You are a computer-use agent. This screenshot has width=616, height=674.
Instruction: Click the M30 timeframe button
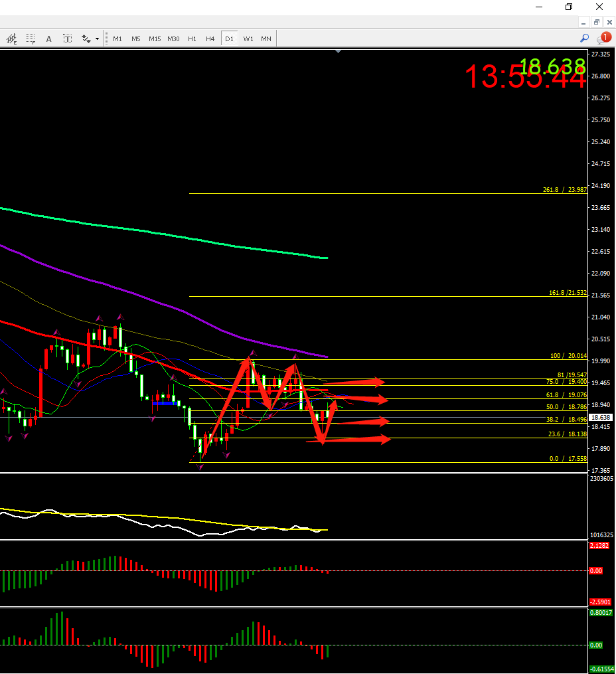(173, 39)
